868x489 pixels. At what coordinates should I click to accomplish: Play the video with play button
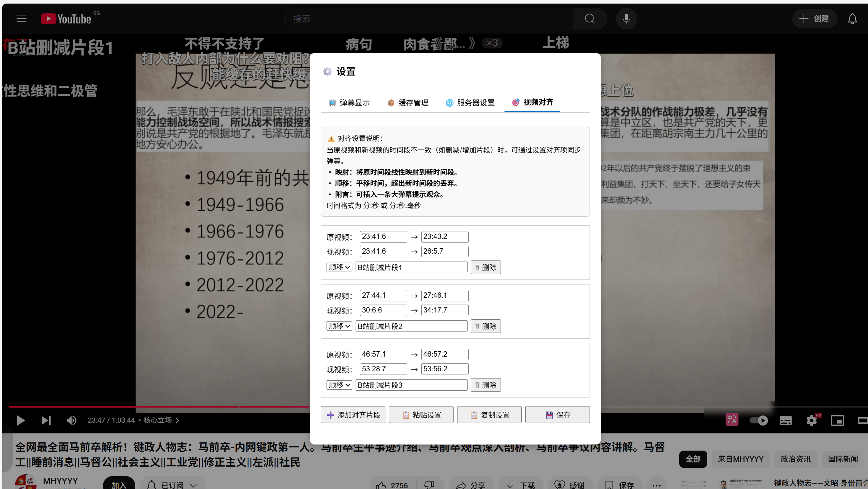pyautogui.click(x=21, y=420)
